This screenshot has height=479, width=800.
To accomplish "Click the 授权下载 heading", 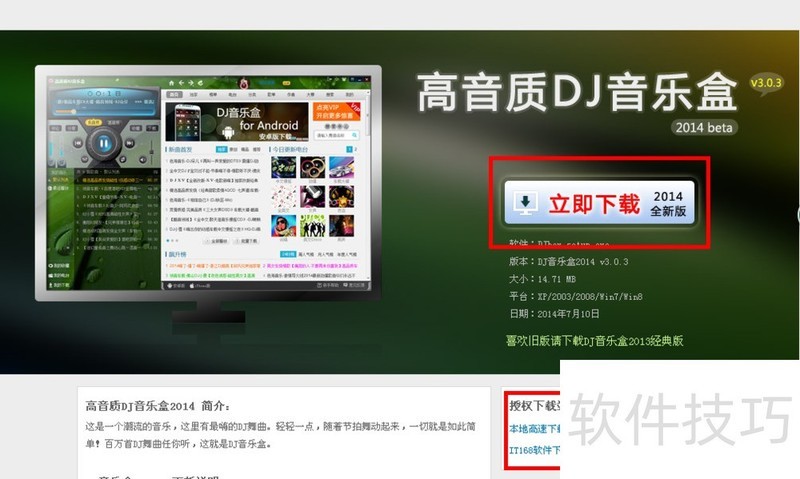I will [534, 406].
